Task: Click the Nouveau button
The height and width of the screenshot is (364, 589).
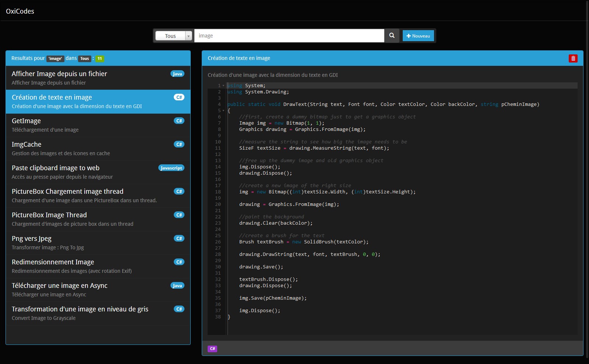Action: pos(418,36)
